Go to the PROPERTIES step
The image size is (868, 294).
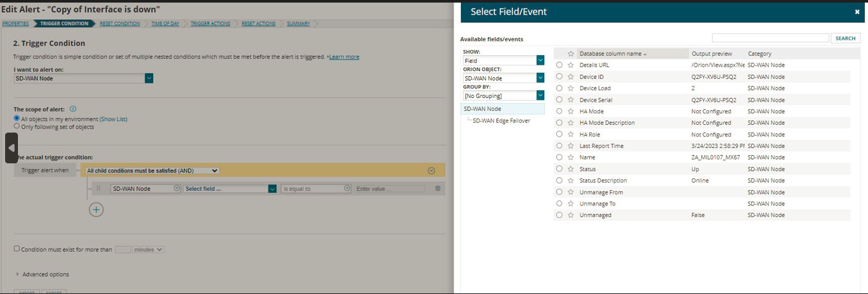click(14, 24)
